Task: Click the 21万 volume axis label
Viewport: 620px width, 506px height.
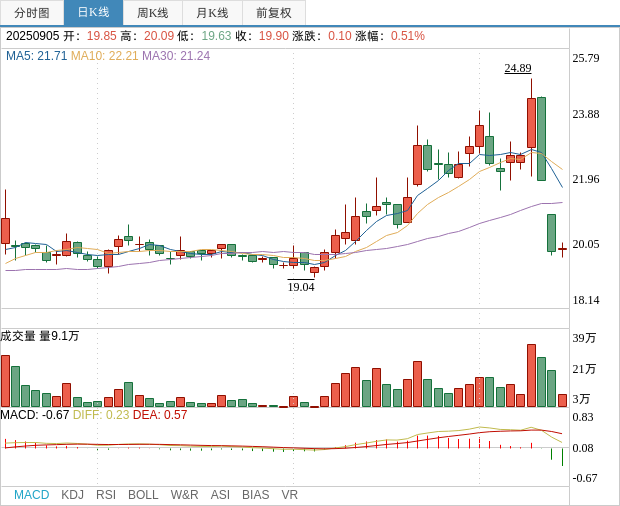Action: 584,369
